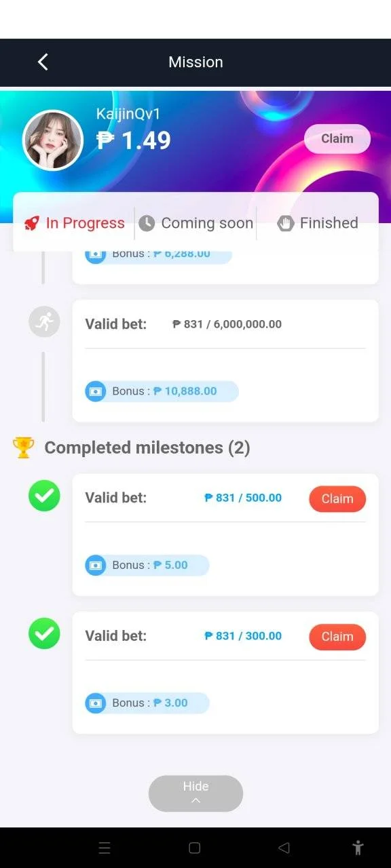Go back using the header arrow
The height and width of the screenshot is (868, 391).
click(43, 62)
